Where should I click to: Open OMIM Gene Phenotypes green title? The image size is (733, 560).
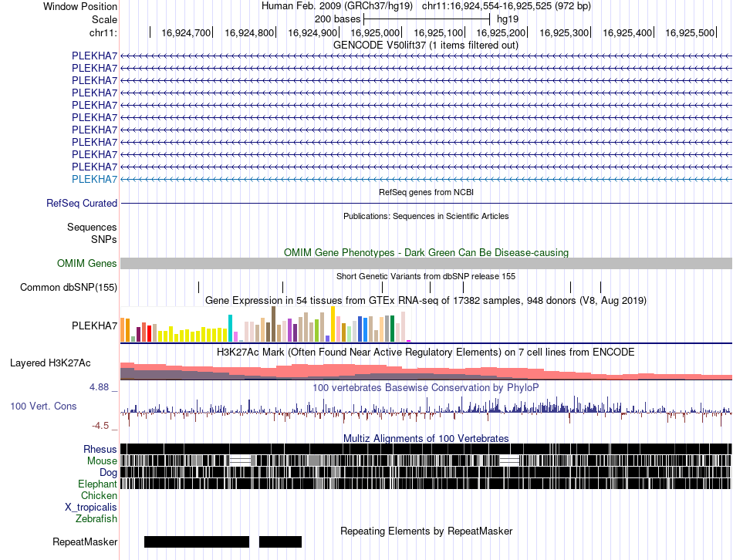click(x=426, y=252)
